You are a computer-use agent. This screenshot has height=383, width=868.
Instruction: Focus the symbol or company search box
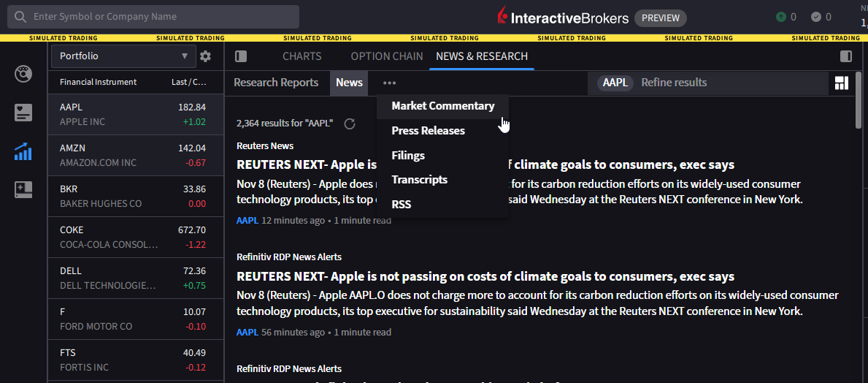pyautogui.click(x=153, y=17)
